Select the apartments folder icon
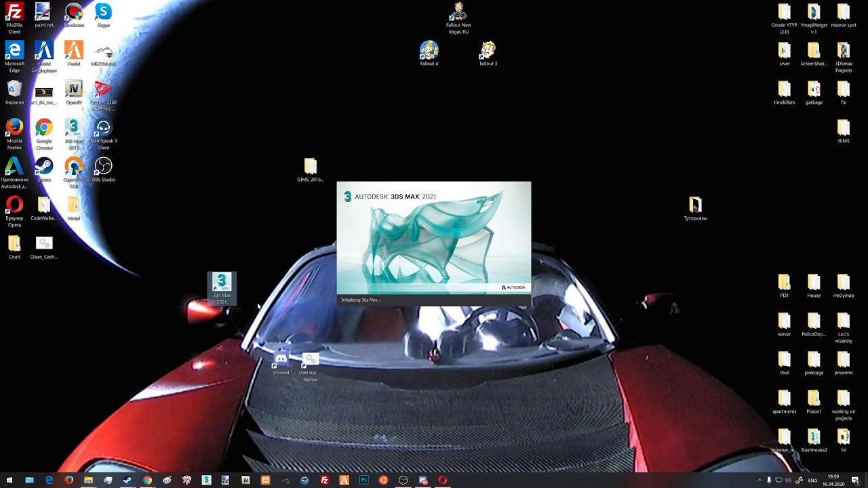The image size is (868, 488). click(785, 401)
